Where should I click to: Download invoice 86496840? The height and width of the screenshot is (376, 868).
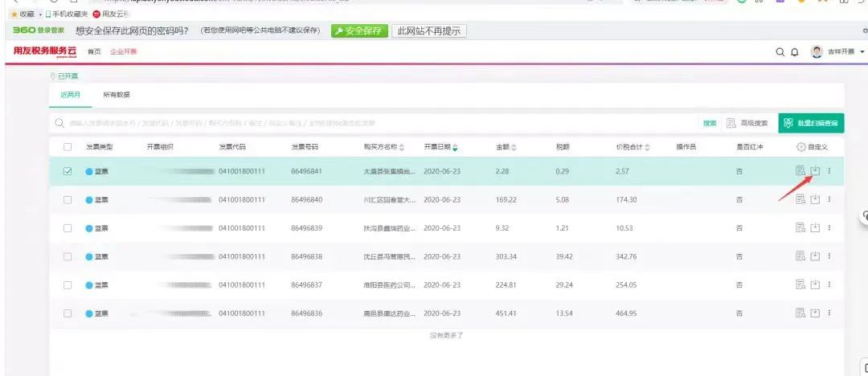pyautogui.click(x=815, y=198)
